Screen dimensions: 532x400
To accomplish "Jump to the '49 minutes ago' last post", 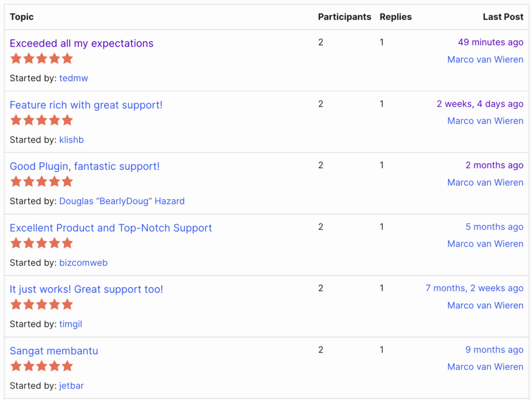I will [x=490, y=42].
